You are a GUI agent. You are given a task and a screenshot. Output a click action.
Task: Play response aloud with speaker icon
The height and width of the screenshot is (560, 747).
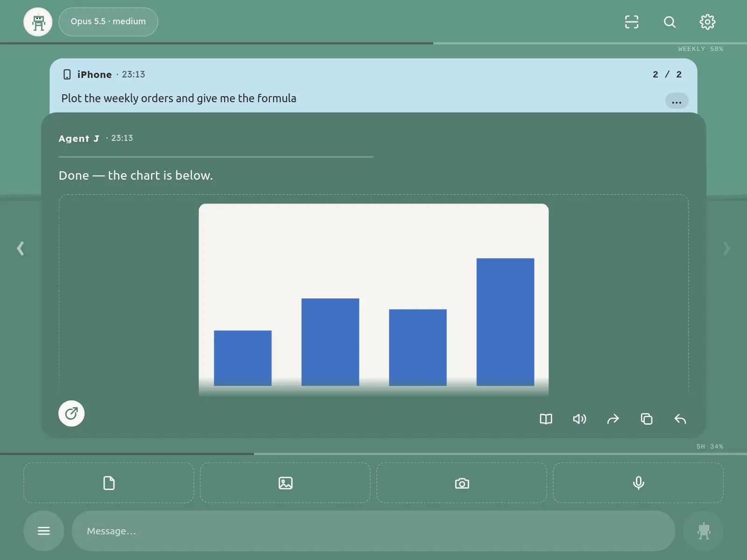[x=579, y=419]
